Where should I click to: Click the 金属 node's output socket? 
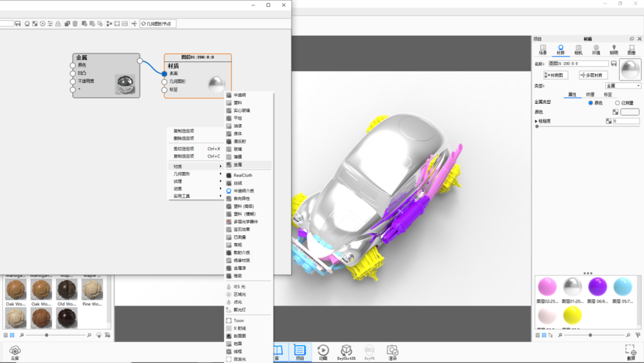[140, 61]
